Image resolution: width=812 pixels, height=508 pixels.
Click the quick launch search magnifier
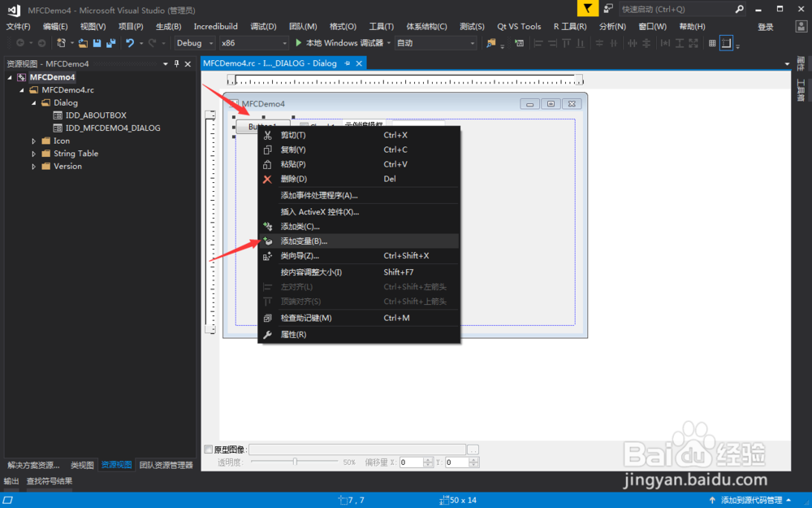tap(740, 9)
